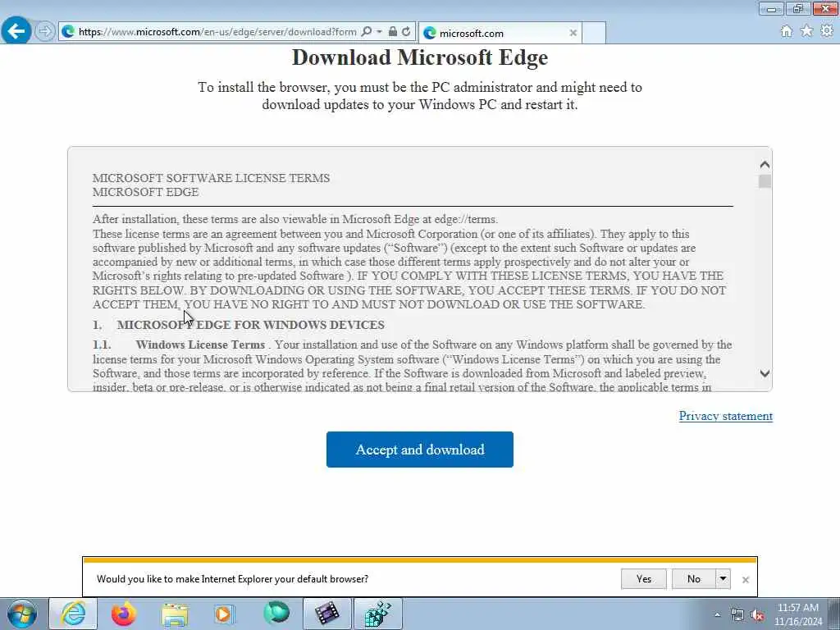840x630 pixels.
Task: Click the MICROSOFT SOFTWARE LICENSE TERMS text
Action: click(x=211, y=178)
